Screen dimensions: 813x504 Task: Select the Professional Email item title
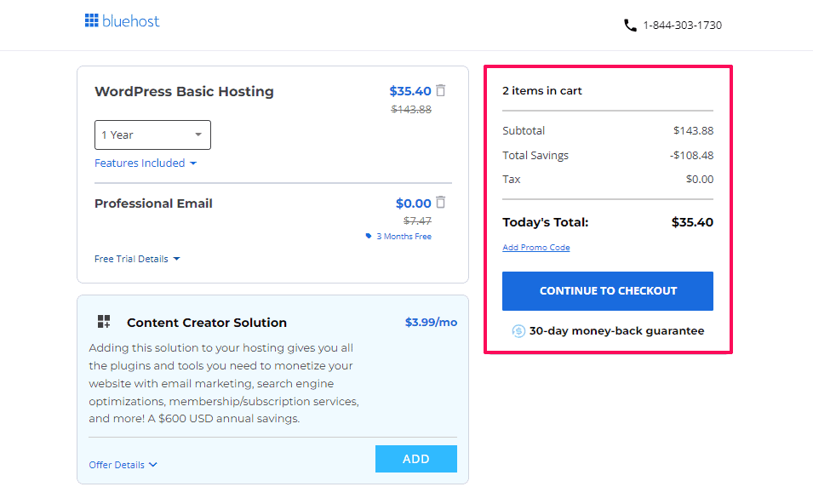(153, 203)
